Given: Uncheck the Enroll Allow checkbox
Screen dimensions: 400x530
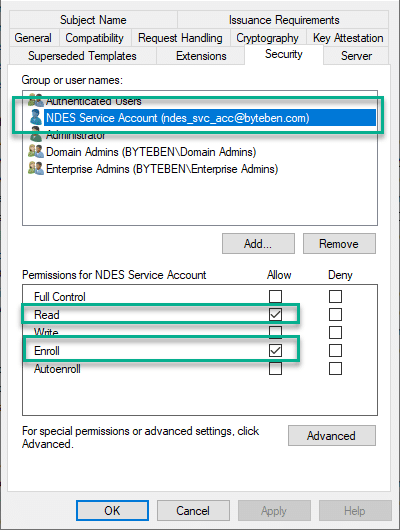Looking at the screenshot, I should pyautogui.click(x=275, y=351).
